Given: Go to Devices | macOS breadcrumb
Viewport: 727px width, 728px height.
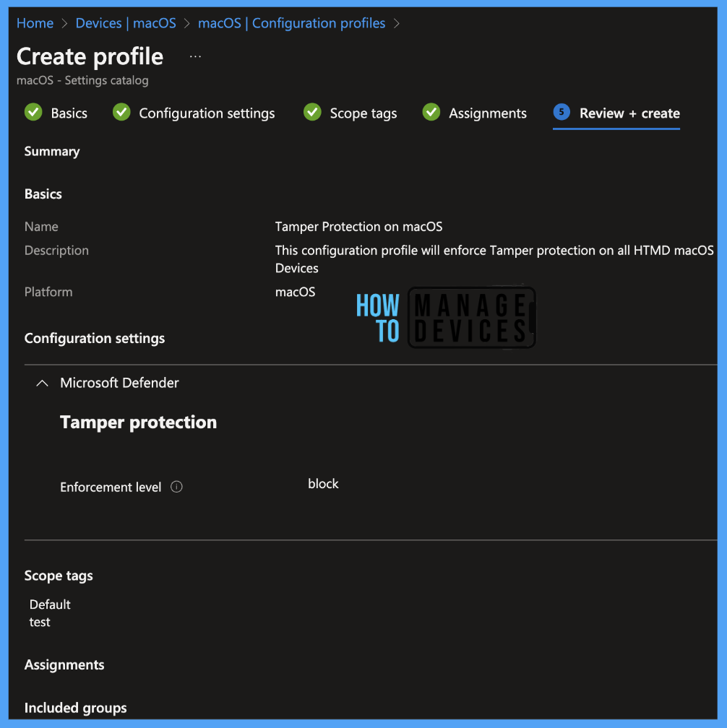Looking at the screenshot, I should (x=126, y=23).
